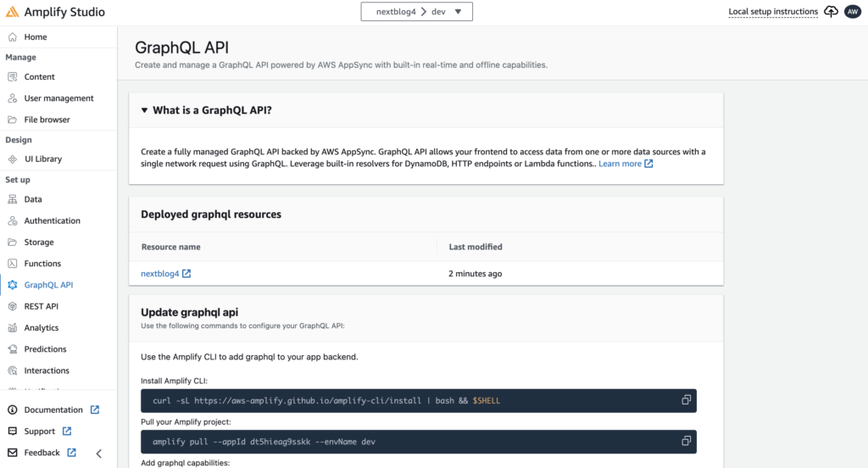
Task: Click external link icon beside Documentation
Action: 95,409
